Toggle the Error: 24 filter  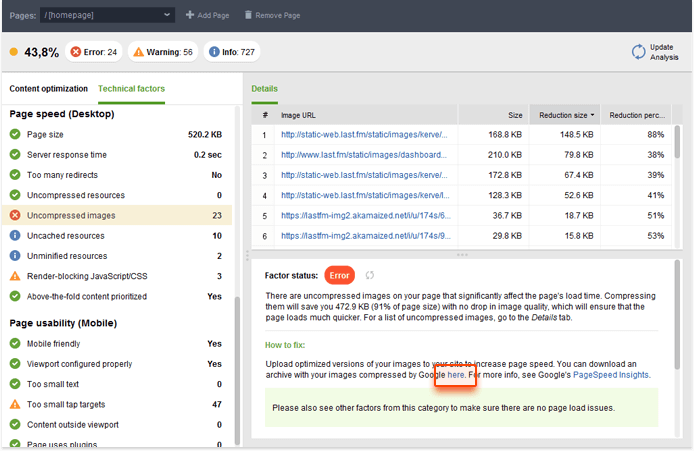pos(94,52)
